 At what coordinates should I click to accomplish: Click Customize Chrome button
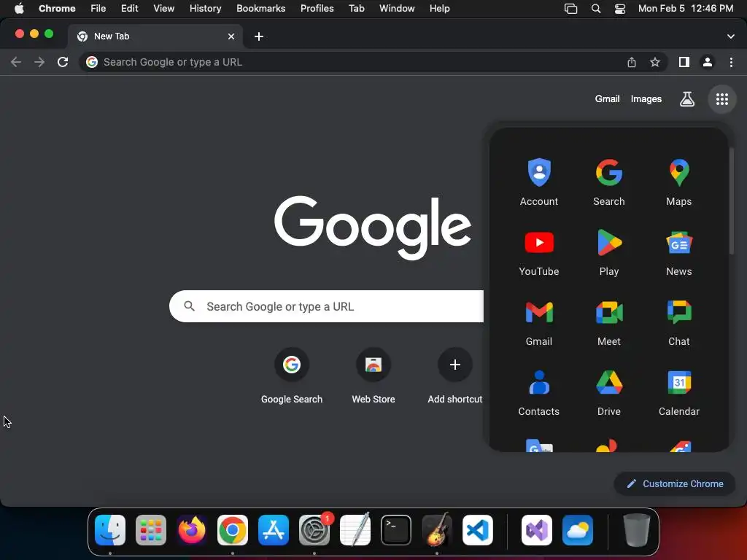(x=675, y=484)
